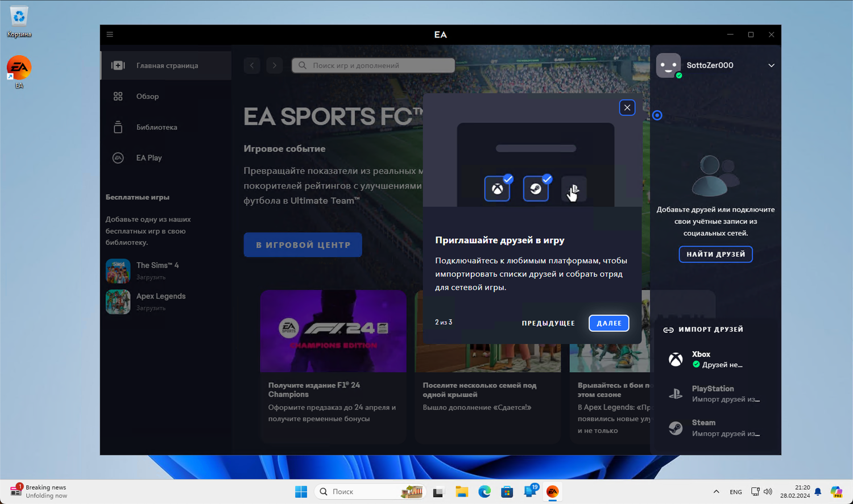Open Microsoft Edge from the taskbar
This screenshot has width=853, height=504.
point(485,491)
